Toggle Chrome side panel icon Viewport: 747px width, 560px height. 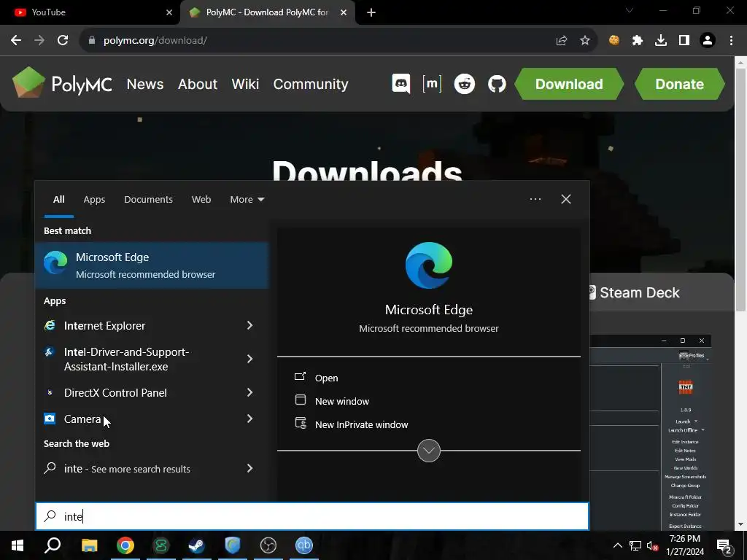tap(684, 41)
